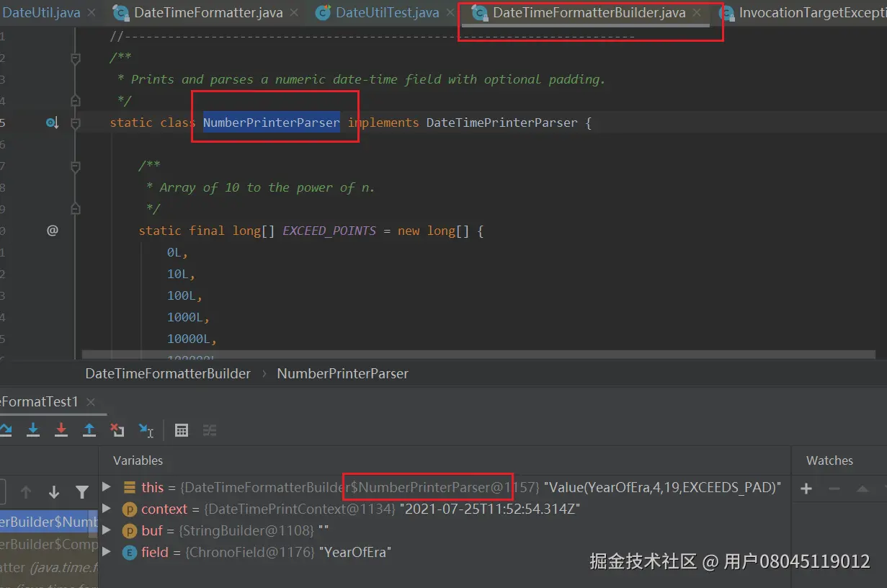The width and height of the screenshot is (887, 588).
Task: Expand the 'this' variable node
Action: pyautogui.click(x=107, y=486)
